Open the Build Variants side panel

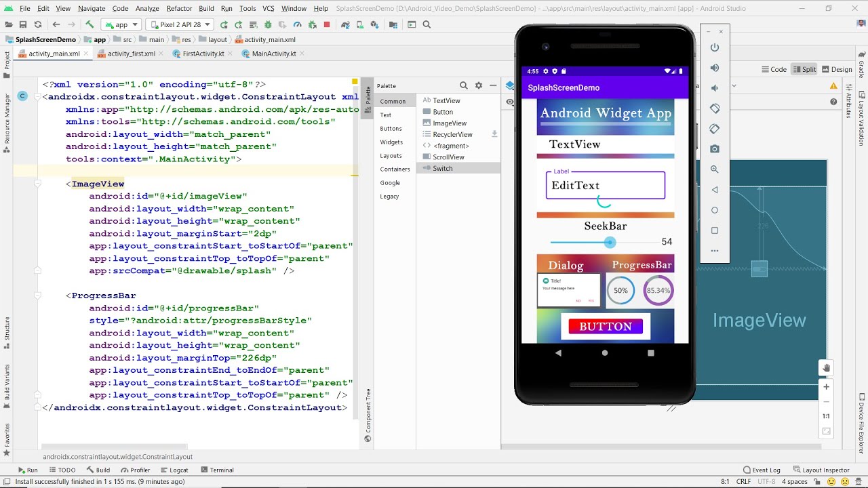click(x=7, y=388)
